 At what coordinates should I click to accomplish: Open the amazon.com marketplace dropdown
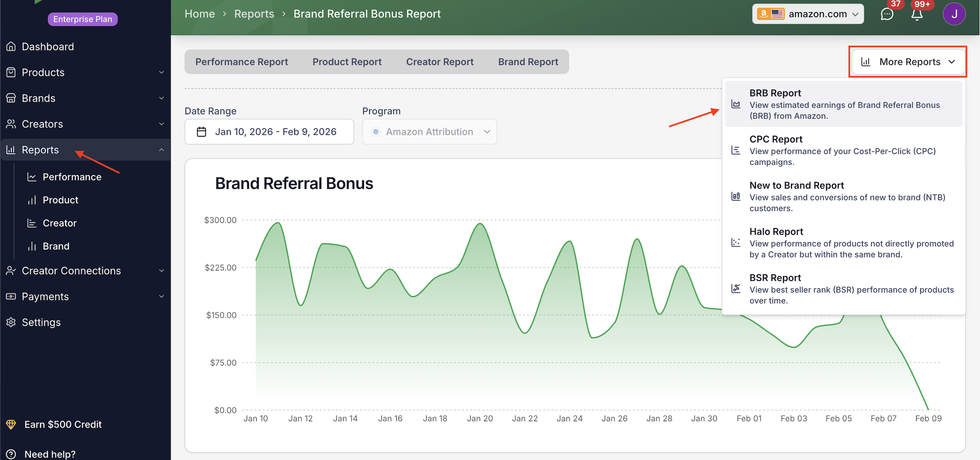[x=808, y=14]
